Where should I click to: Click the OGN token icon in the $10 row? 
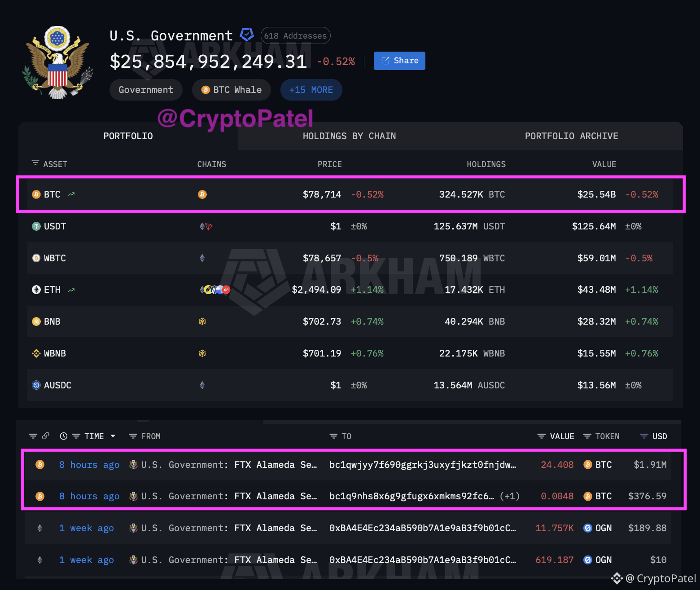coord(588,560)
